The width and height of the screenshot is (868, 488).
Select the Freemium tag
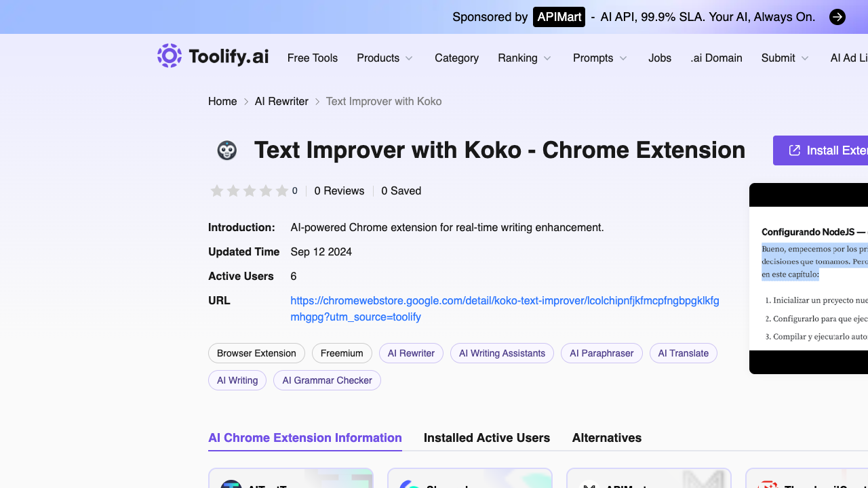pyautogui.click(x=342, y=353)
